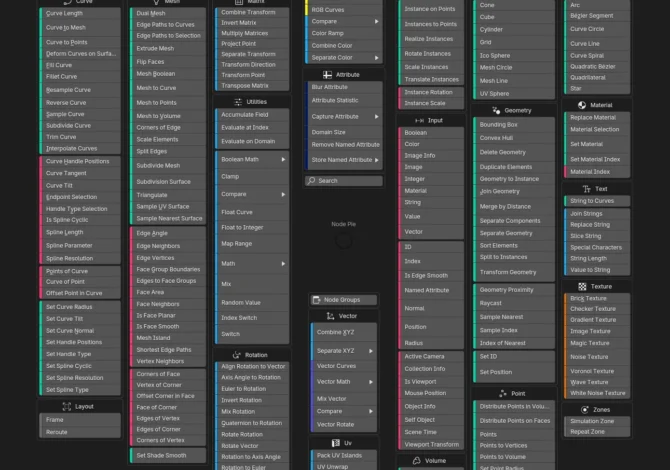
Task: Add a Curve to Mesh node
Action: coord(80,28)
